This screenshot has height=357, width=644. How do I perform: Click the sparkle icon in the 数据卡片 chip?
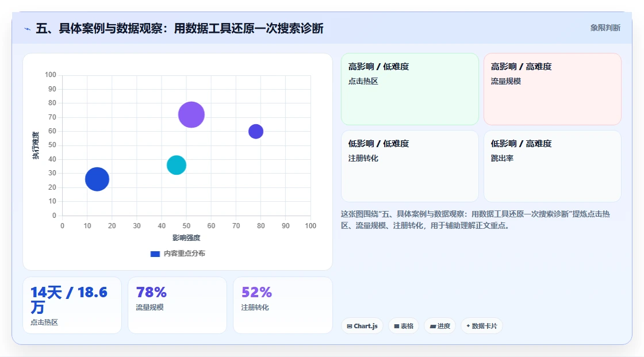coord(468,326)
